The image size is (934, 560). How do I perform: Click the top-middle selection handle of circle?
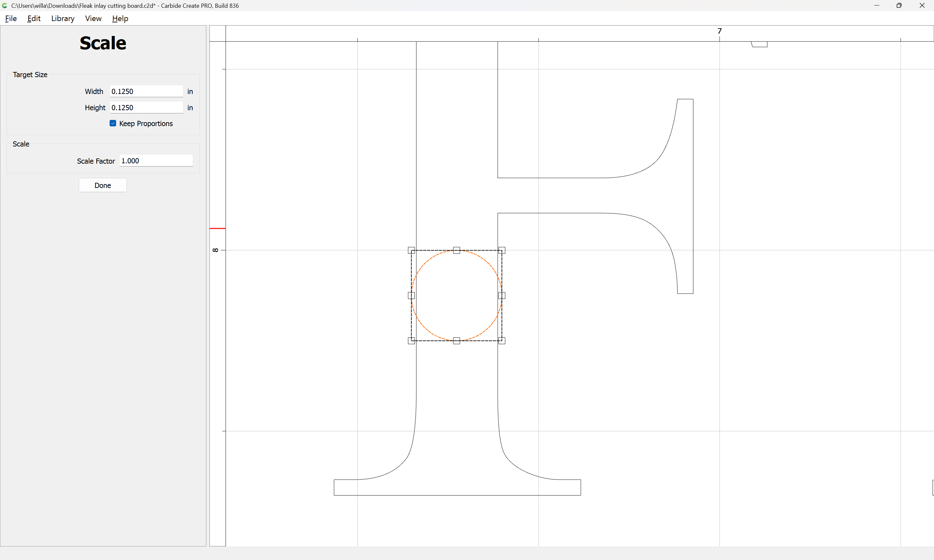[456, 250]
